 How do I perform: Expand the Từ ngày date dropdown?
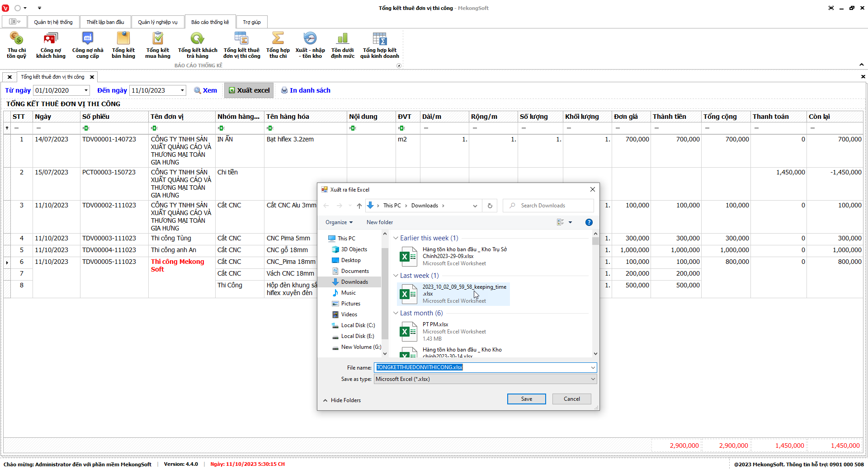tap(86, 90)
